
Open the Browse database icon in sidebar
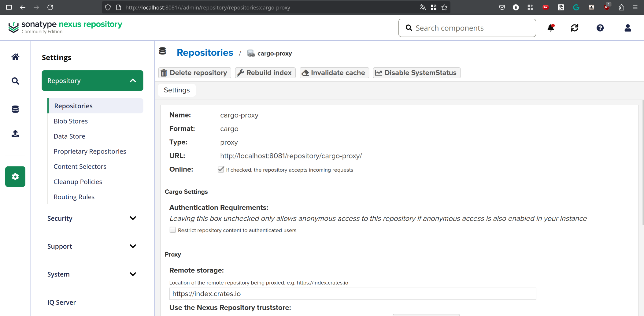point(15,109)
